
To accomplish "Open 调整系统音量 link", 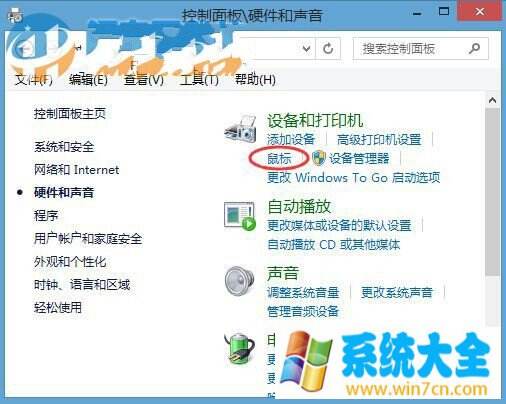I will click(x=303, y=293).
